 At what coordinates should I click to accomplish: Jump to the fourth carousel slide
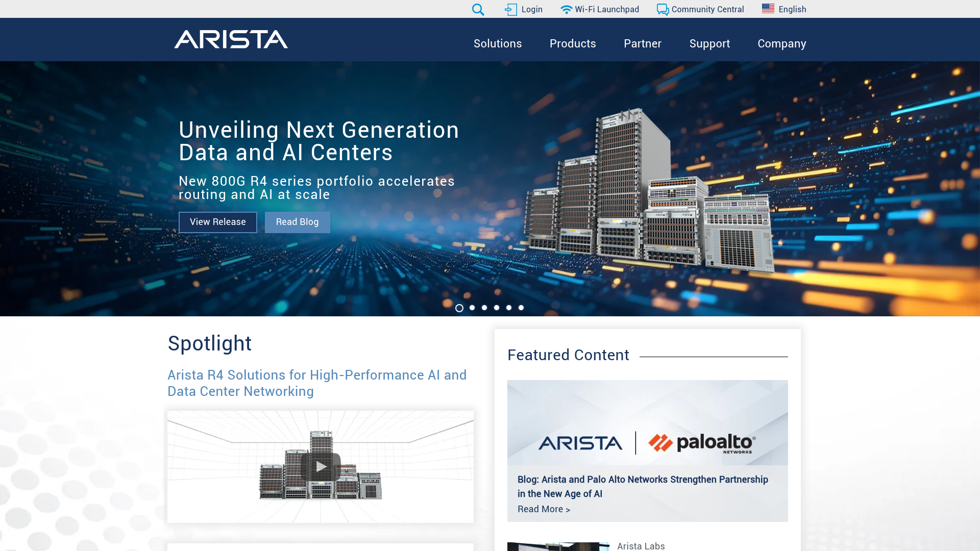pyautogui.click(x=496, y=308)
